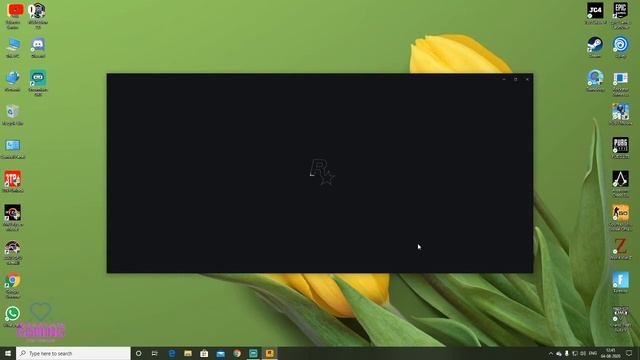Screen dimensions: 640x360
Task: Open Microsoft Store from the taskbar
Action: (204, 353)
